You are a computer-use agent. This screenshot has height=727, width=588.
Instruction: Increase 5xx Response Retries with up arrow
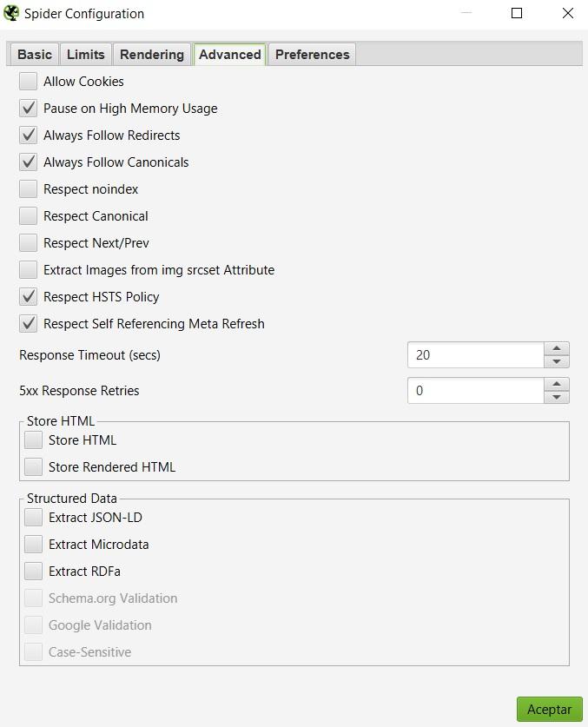(x=557, y=384)
